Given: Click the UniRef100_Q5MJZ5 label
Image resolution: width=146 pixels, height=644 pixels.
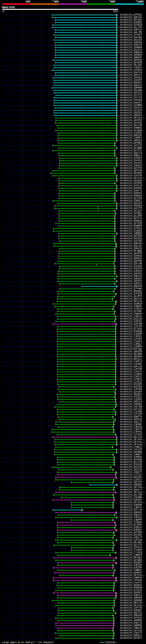Looking at the screenshot, I should (x=131, y=45).
